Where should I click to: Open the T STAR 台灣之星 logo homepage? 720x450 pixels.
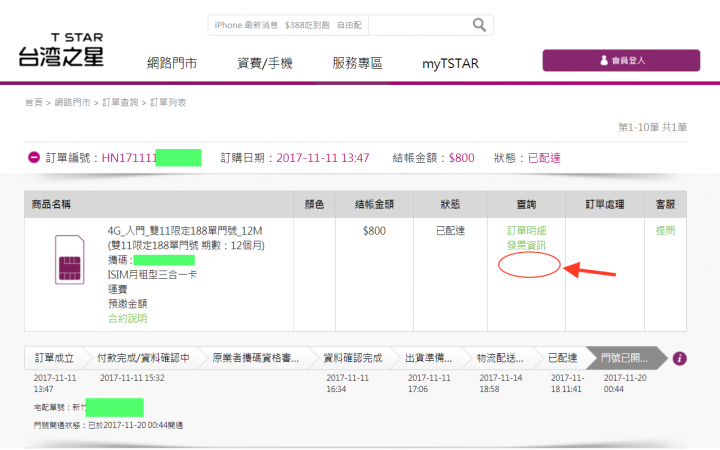[61, 50]
